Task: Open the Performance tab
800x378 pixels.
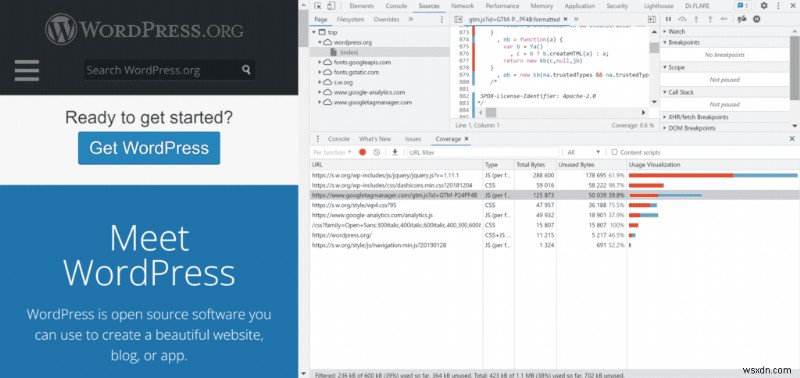Action: point(502,6)
